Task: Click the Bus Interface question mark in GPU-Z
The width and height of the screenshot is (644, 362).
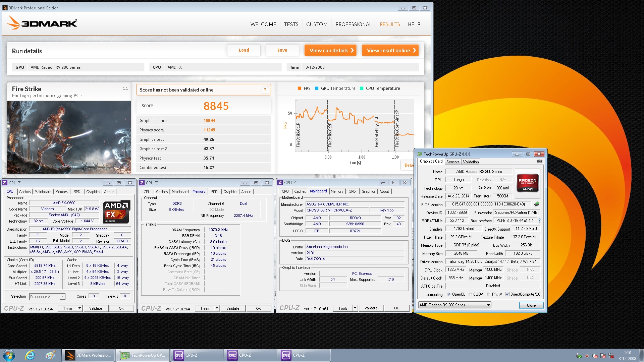Action: [539, 221]
